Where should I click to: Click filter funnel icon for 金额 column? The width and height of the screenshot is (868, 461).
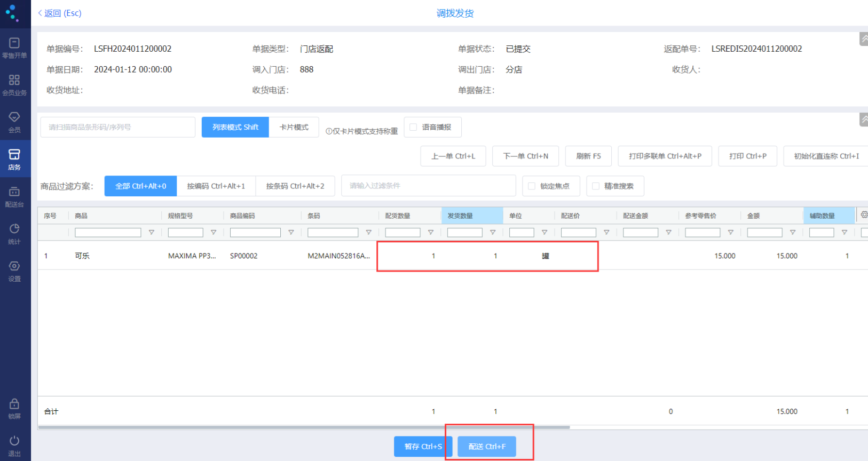(793, 233)
